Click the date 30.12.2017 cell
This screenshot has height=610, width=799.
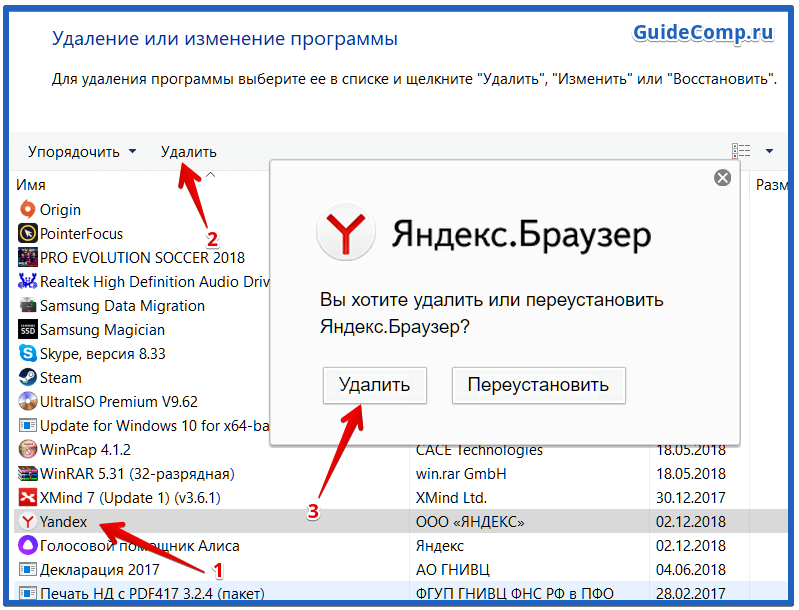(690, 497)
